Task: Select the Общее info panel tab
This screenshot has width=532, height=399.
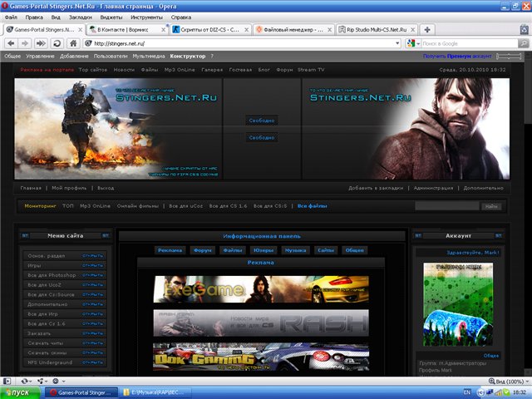Action: click(355, 250)
